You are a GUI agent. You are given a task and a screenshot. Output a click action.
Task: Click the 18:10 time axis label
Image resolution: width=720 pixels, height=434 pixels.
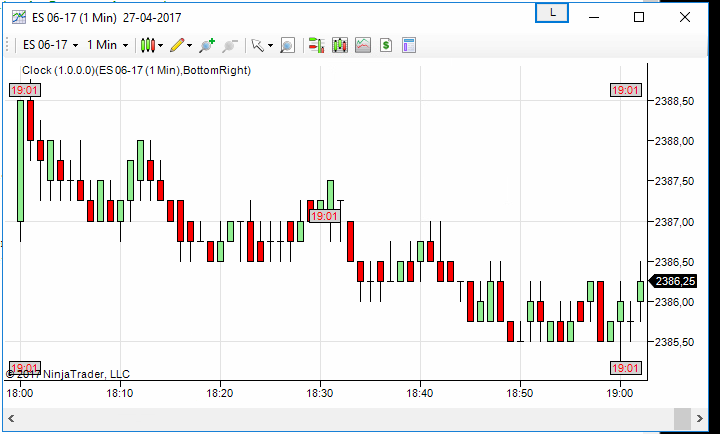(120, 394)
